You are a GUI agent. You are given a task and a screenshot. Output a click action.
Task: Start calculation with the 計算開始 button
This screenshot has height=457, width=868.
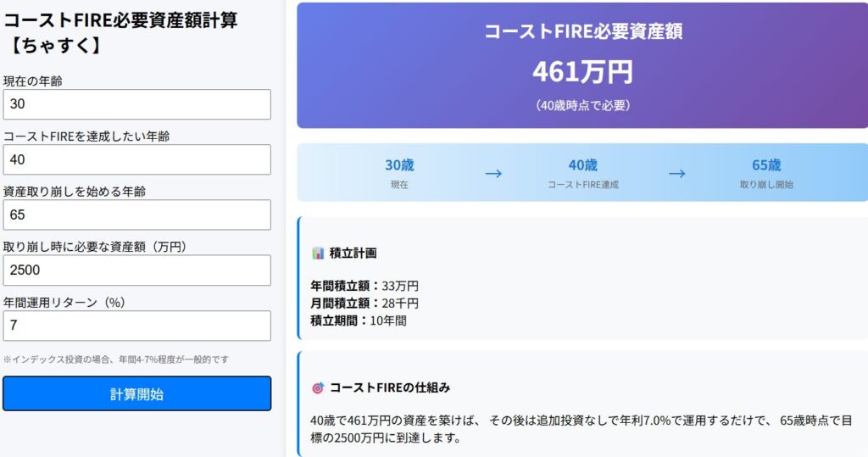(x=136, y=394)
